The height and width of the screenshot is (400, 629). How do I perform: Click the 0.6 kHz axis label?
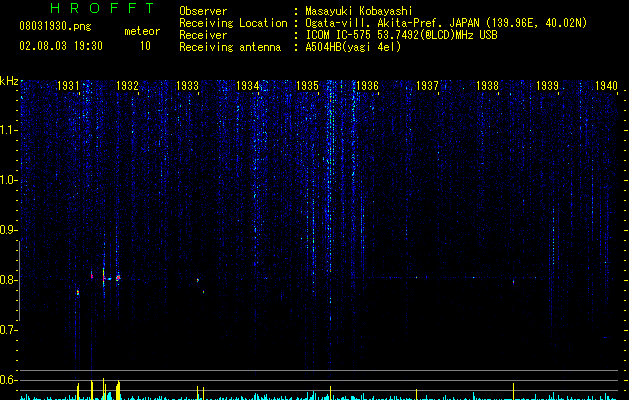point(8,380)
